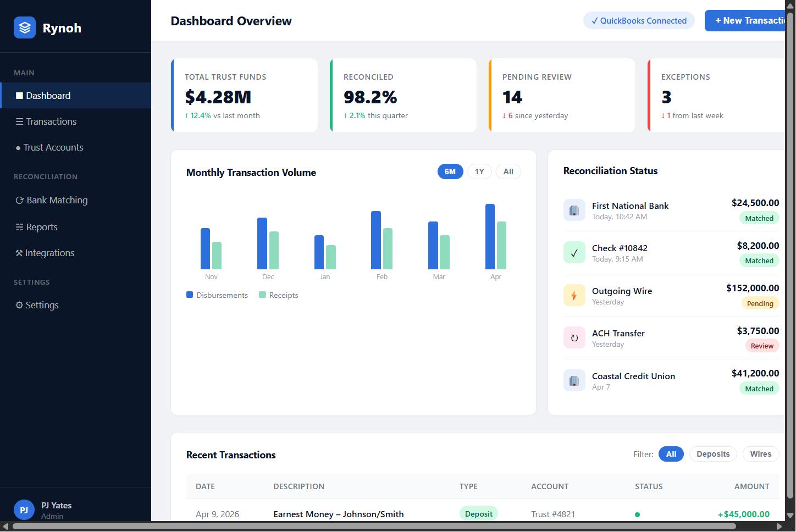
Task: Click the Reports icon in sidebar
Action: click(19, 227)
